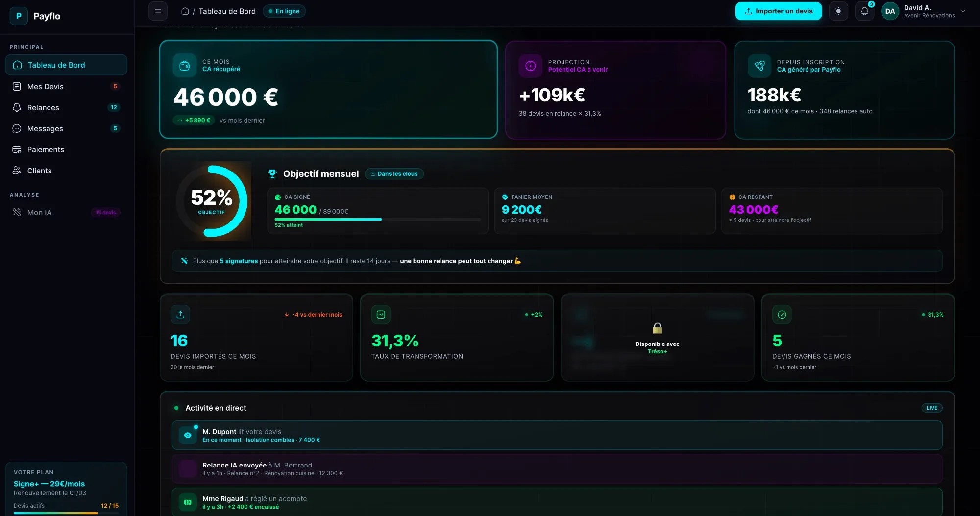Open the Clients section icon
The width and height of the screenshot is (980, 516).
[17, 171]
